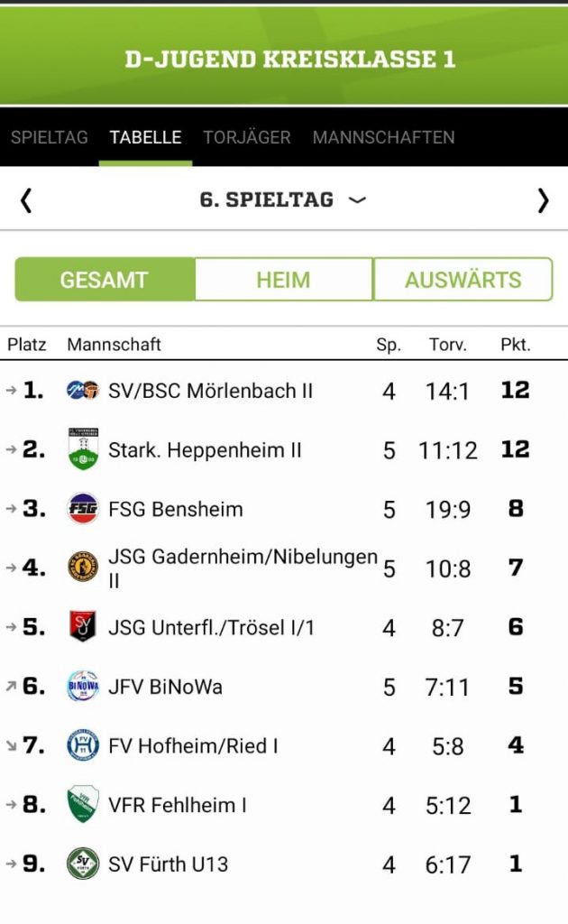This screenshot has width=568, height=924.
Task: Switch table to HEIM results
Action: tap(283, 280)
